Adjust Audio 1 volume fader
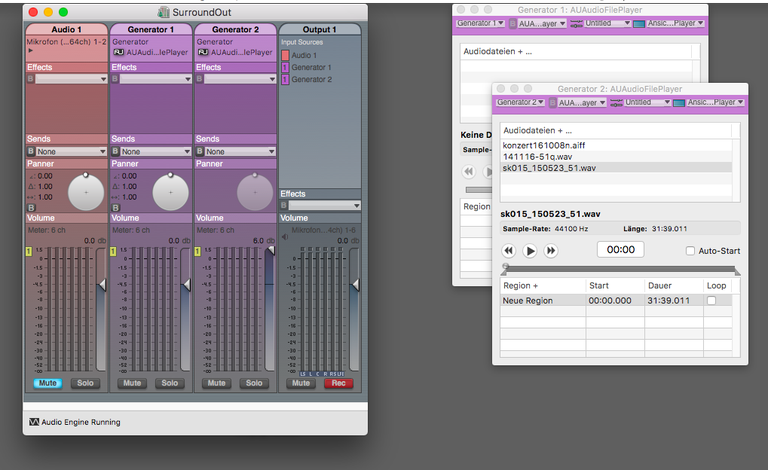This screenshot has height=470, width=768. tap(102, 285)
